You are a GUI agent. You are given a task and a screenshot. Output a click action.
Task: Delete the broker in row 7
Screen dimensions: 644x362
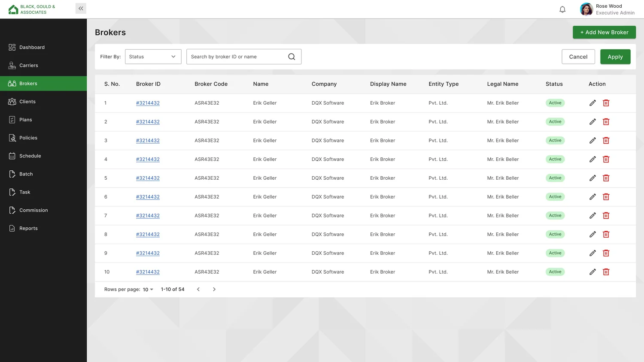606,216
